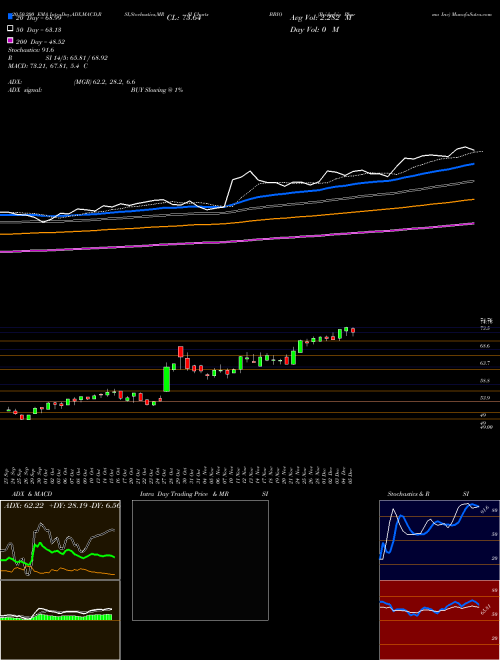The image size is (500, 660).
Task: Click the large red candlestick at the October peak
Action: 181,351
